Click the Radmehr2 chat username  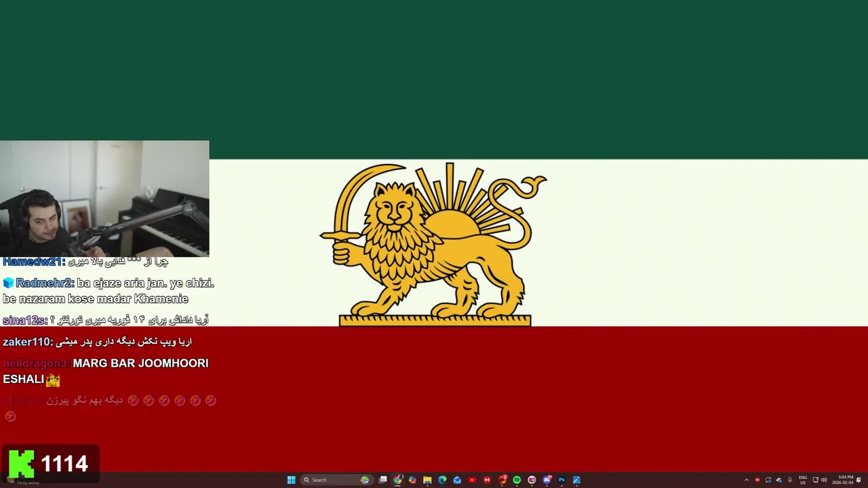45,283
